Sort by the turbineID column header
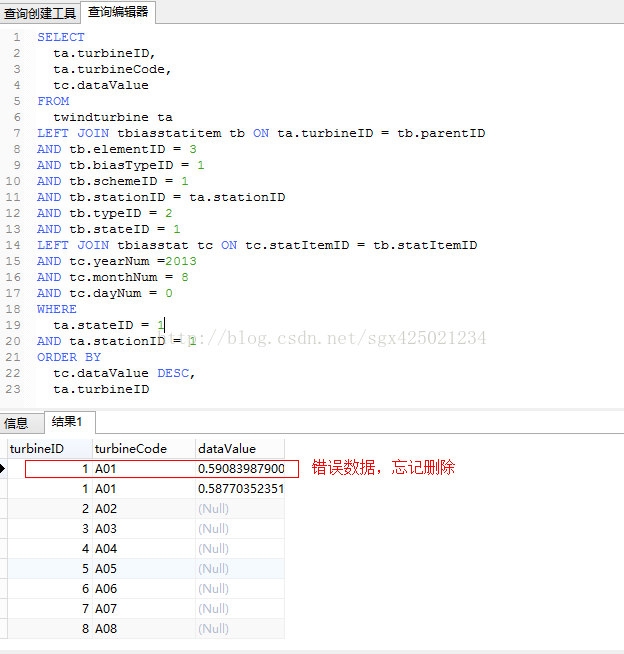 click(50, 448)
